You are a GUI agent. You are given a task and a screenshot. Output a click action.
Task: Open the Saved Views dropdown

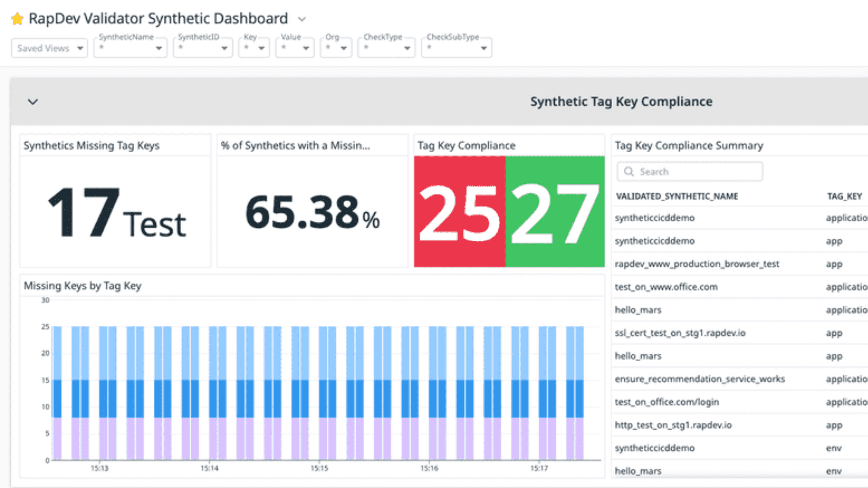click(49, 48)
